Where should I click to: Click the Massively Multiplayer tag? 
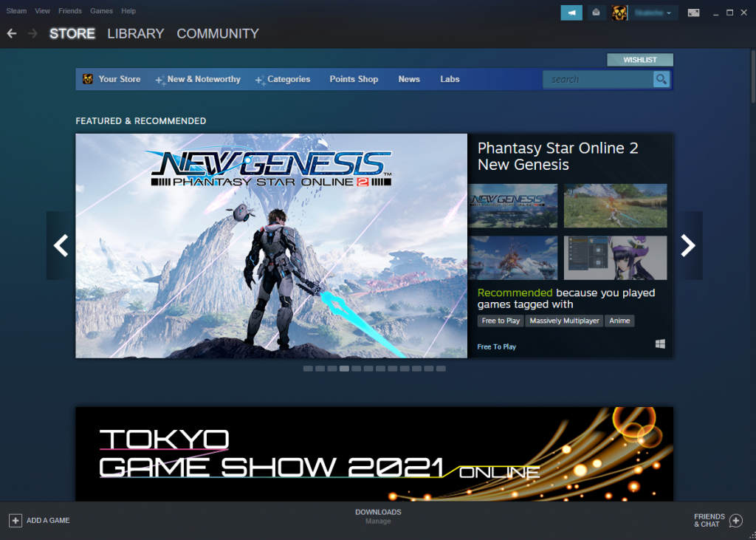pyautogui.click(x=564, y=321)
